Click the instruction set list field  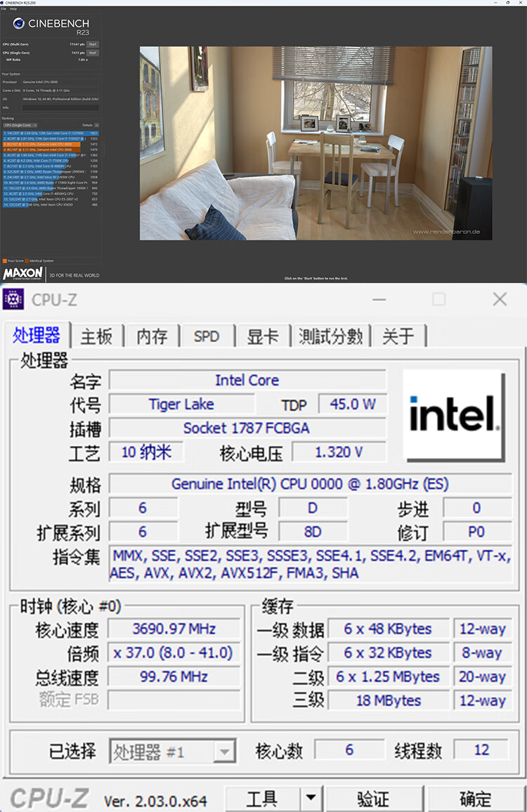pyautogui.click(x=311, y=565)
